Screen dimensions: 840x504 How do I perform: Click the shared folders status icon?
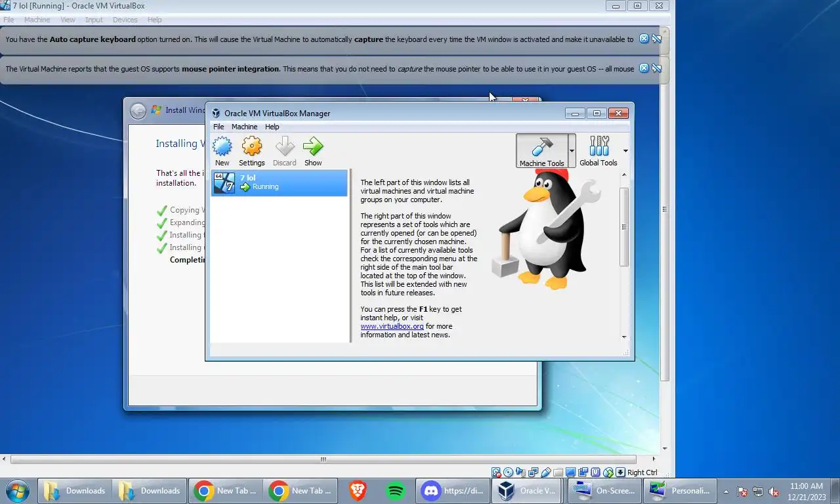coord(558,472)
